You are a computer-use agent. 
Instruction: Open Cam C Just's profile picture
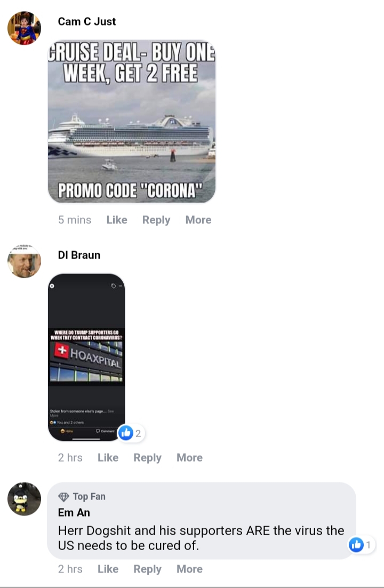[x=25, y=28]
